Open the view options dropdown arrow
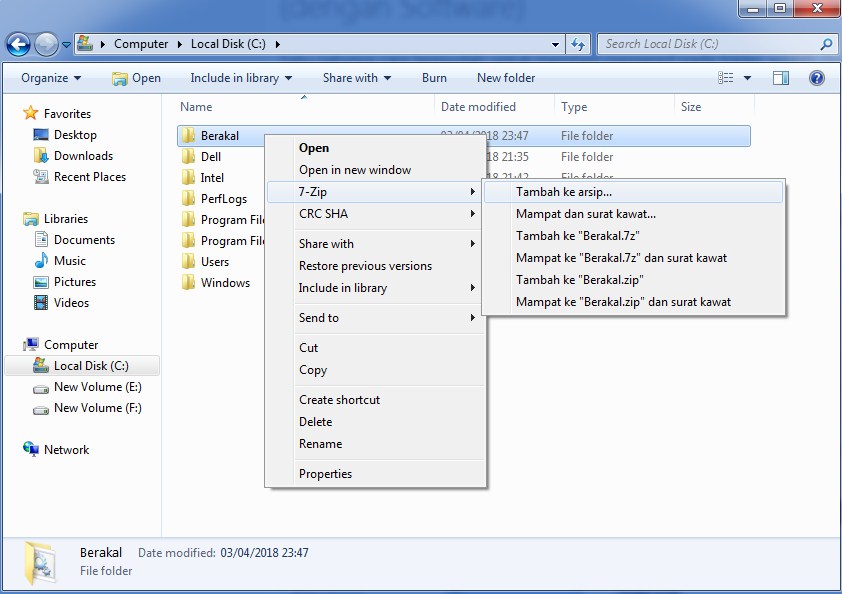 coord(747,78)
